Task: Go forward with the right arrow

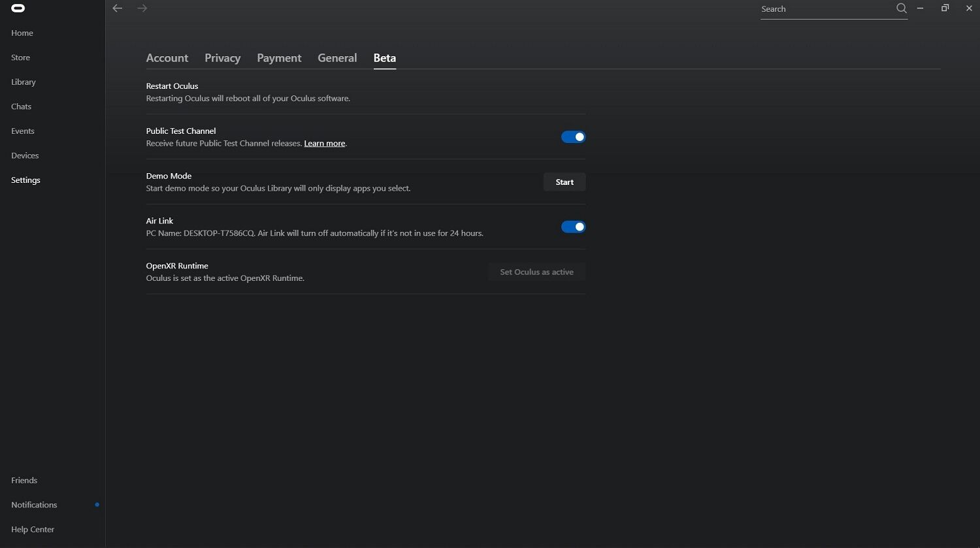Action: (x=142, y=8)
